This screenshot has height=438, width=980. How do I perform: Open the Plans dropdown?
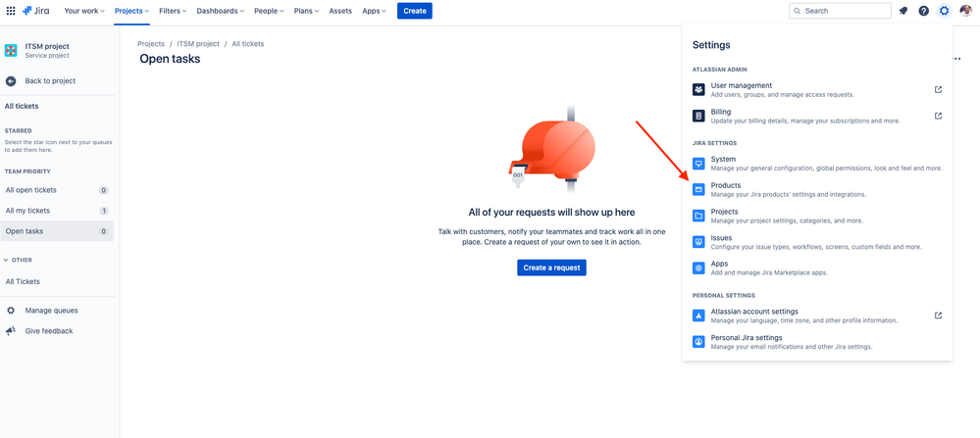coord(306,11)
